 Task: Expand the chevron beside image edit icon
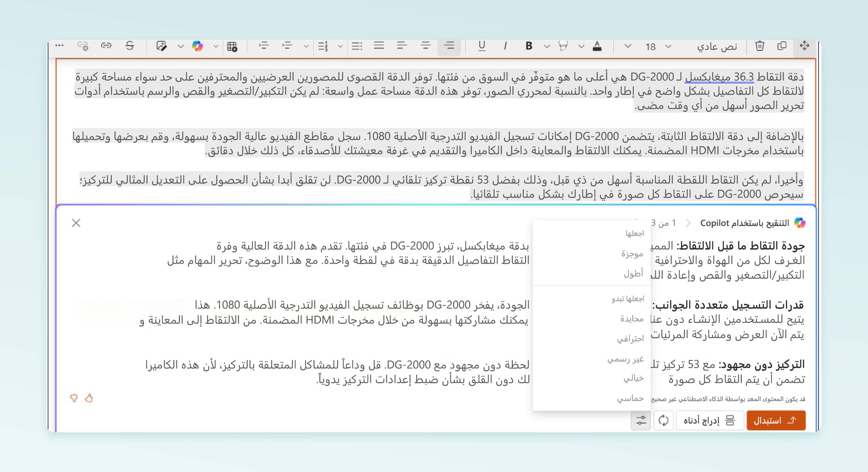click(x=181, y=46)
